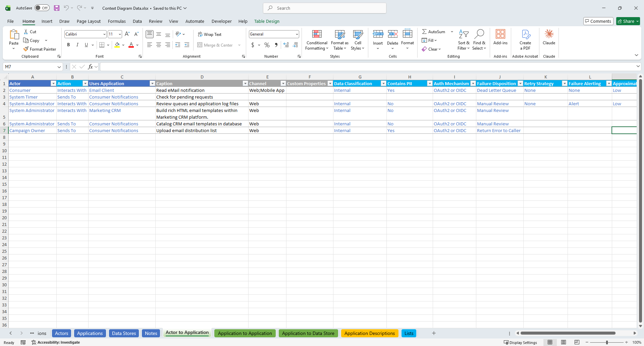644x346 pixels.
Task: Open the Formulas ribbon tab
Action: pos(117,21)
